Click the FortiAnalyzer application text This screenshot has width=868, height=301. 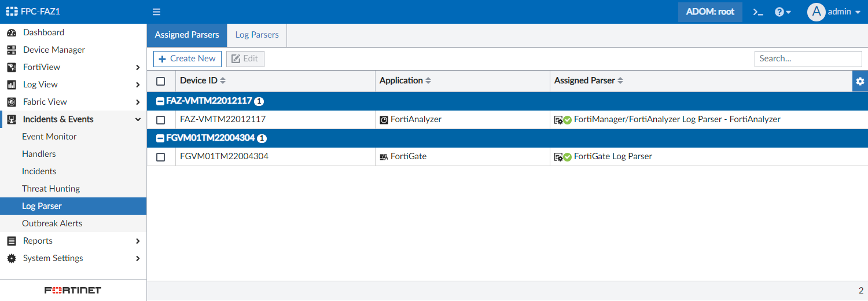(416, 119)
